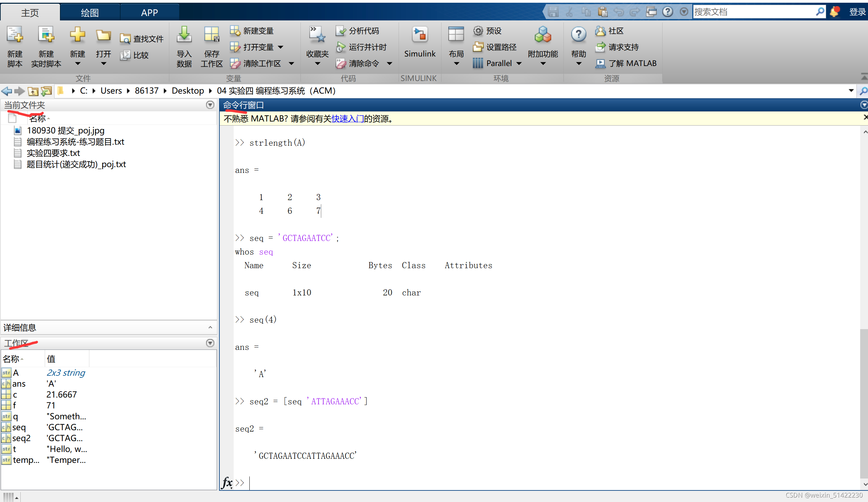Sort workspace by 名称 column header
The image size is (868, 502).
(x=23, y=359)
